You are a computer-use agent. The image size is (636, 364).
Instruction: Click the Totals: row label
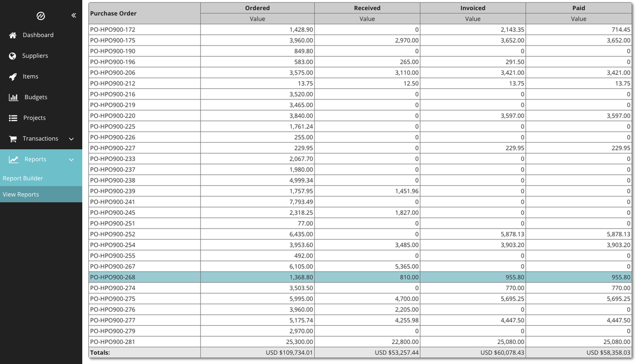[100, 353]
